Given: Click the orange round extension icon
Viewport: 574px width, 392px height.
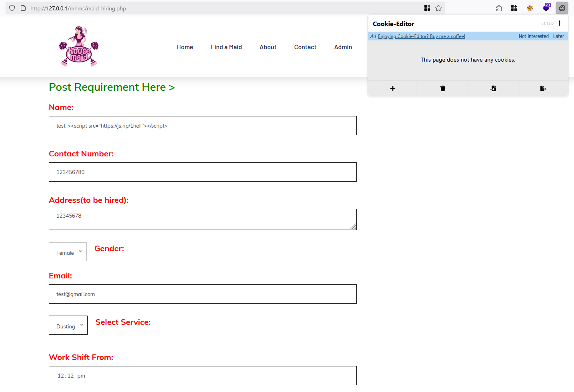Looking at the screenshot, I should (530, 8).
